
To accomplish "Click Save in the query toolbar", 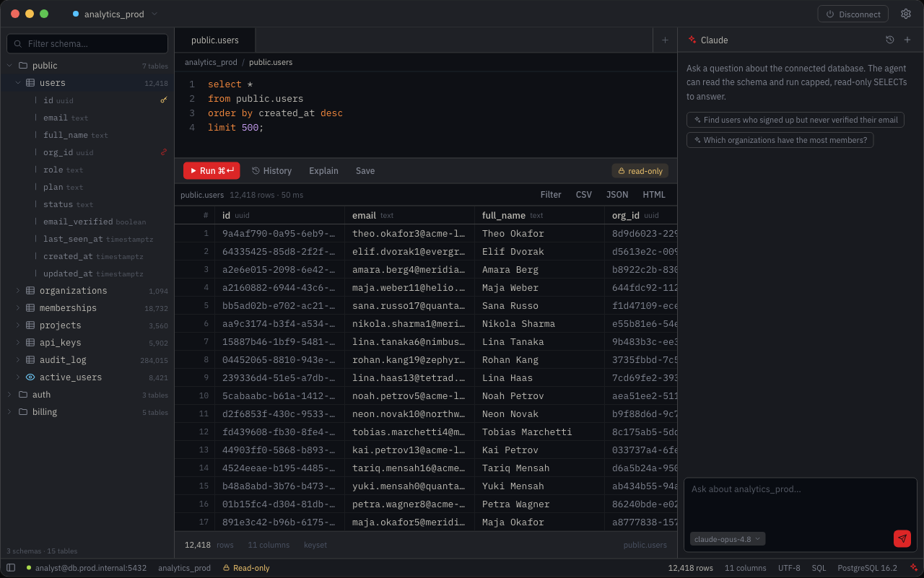I will (365, 171).
